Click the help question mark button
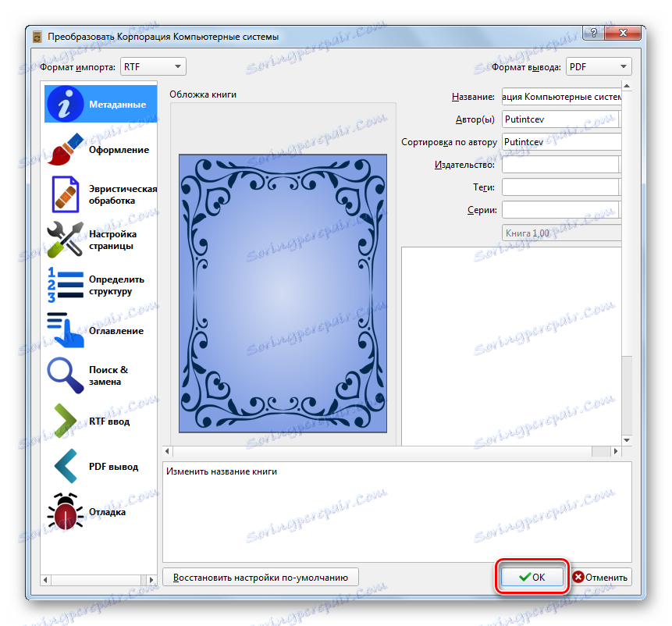The width and height of the screenshot is (672, 626). (x=594, y=33)
